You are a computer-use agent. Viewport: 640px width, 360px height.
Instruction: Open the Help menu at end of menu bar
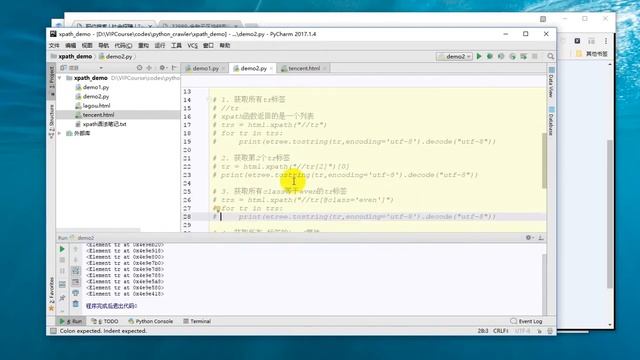(x=225, y=45)
